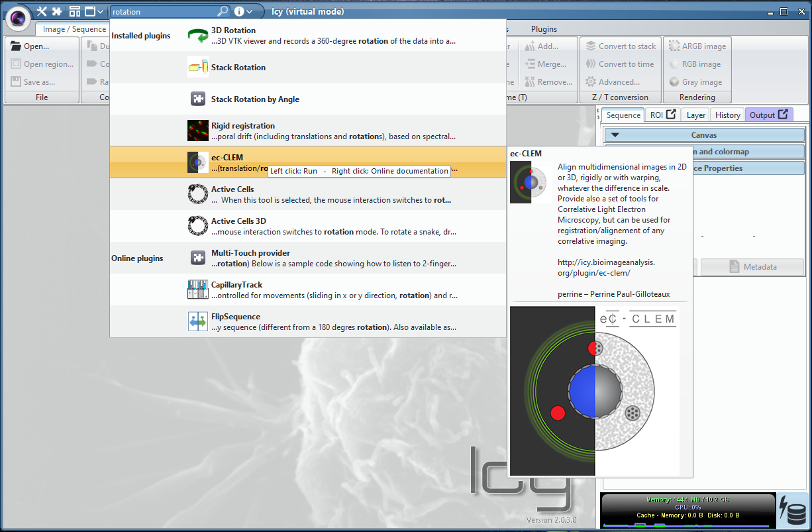The height and width of the screenshot is (532, 812).
Task: Switch to the History tab
Action: [727, 114]
